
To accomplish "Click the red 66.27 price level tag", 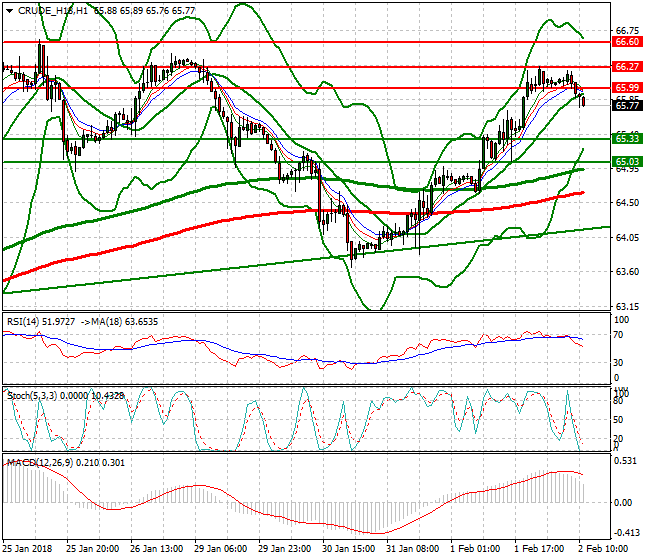I will click(x=627, y=66).
